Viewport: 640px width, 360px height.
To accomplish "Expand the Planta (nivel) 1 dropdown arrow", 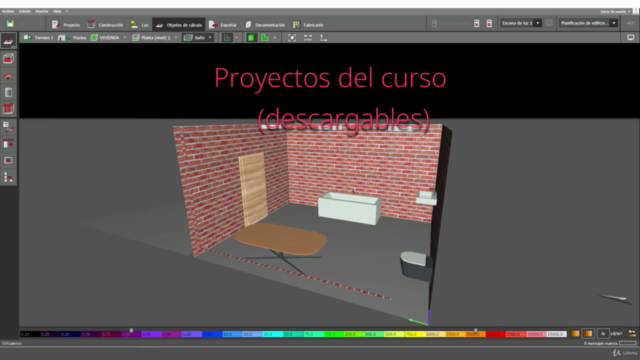I will [176, 38].
